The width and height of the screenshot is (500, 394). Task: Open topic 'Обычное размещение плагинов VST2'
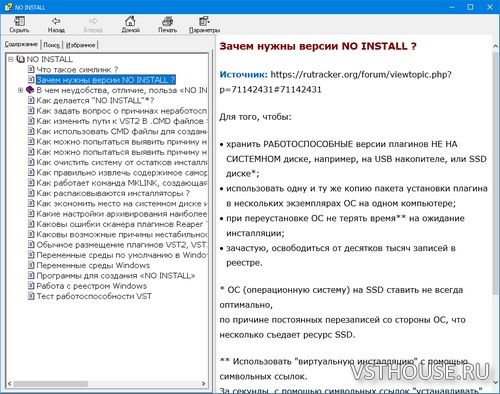coord(121,245)
